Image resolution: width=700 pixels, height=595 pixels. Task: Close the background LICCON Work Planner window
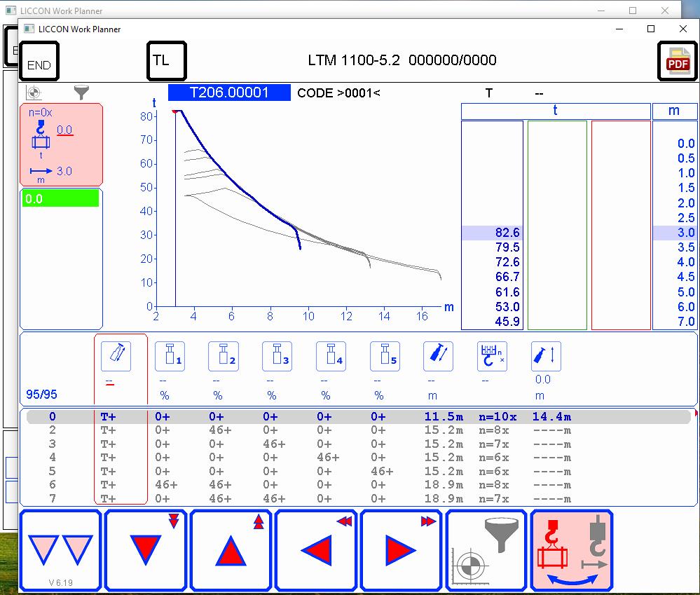(665, 11)
